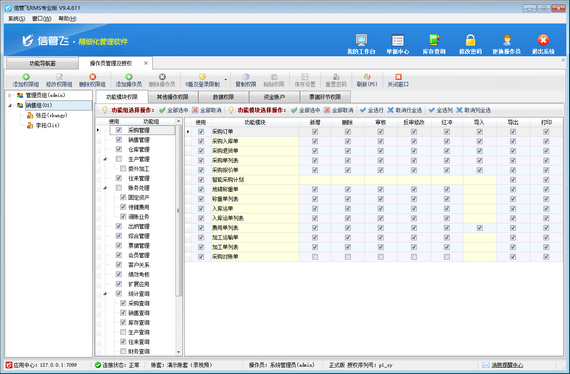Screen dimensions: 570x374
Task: Click the function group list vertical scrollbar
Action: pos(178,210)
